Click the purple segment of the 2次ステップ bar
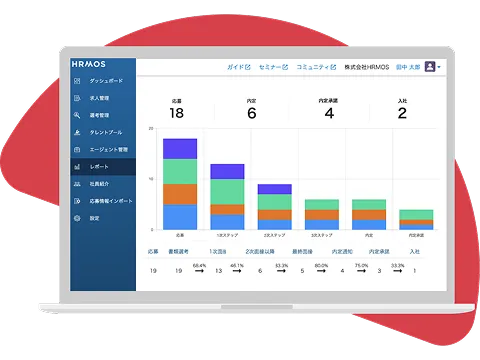Screen dimensions: 480x360 [x=275, y=189]
